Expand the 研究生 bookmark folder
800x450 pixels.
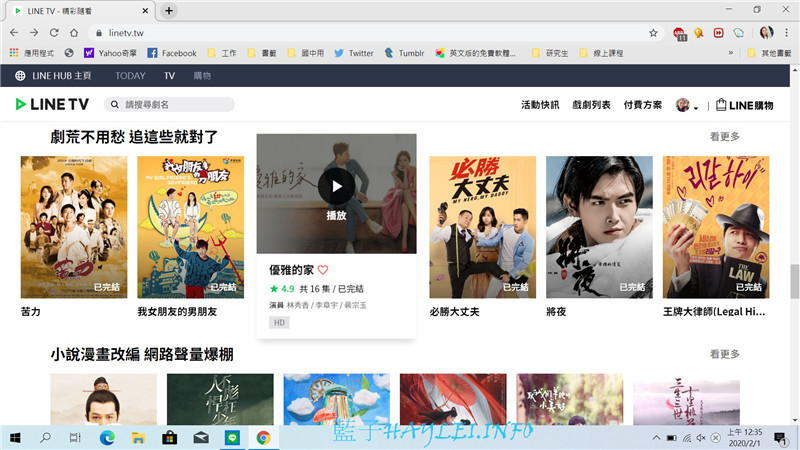[x=549, y=53]
